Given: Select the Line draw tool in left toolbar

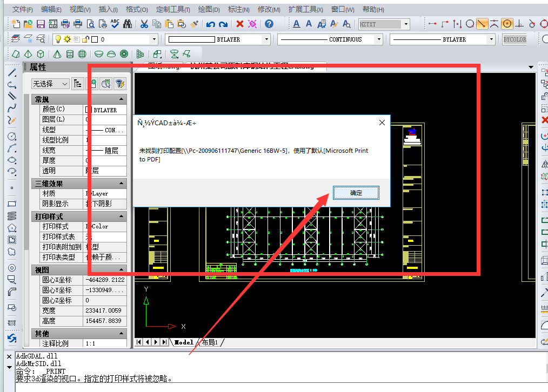Looking at the screenshot, I should 12,72.
